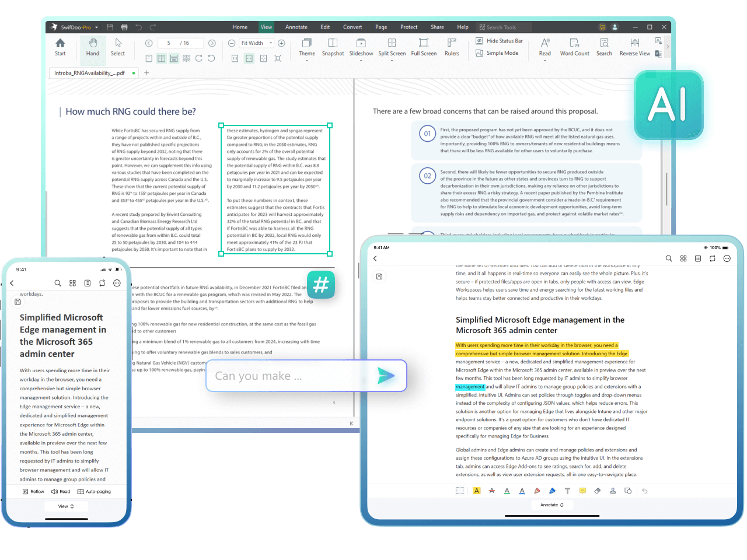
Task: Click the Search Tools input field
Action: pos(504,27)
